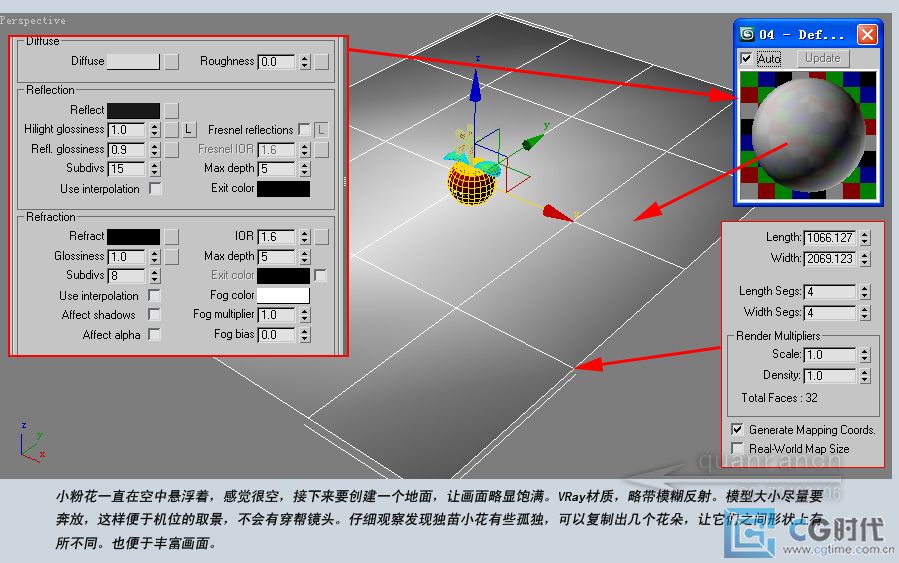The image size is (899, 563).
Task: Adjust the Fresnel IOR spinner
Action: click(x=305, y=150)
